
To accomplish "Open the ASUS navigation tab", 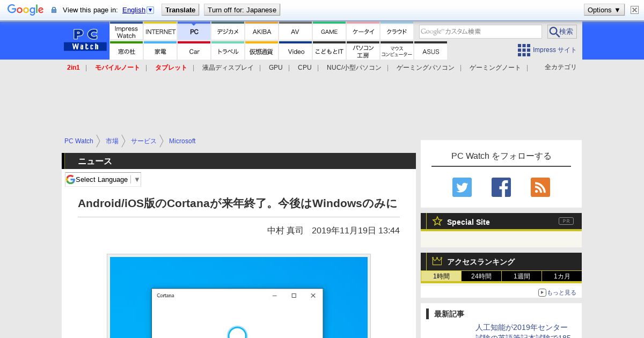I will 430,51.
